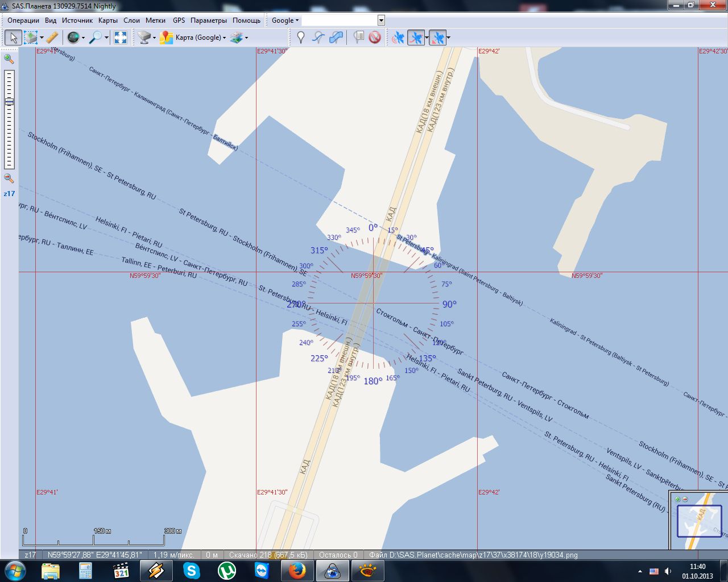Open the placemark manager list icon
This screenshot has width=728, height=582.
click(x=358, y=38)
